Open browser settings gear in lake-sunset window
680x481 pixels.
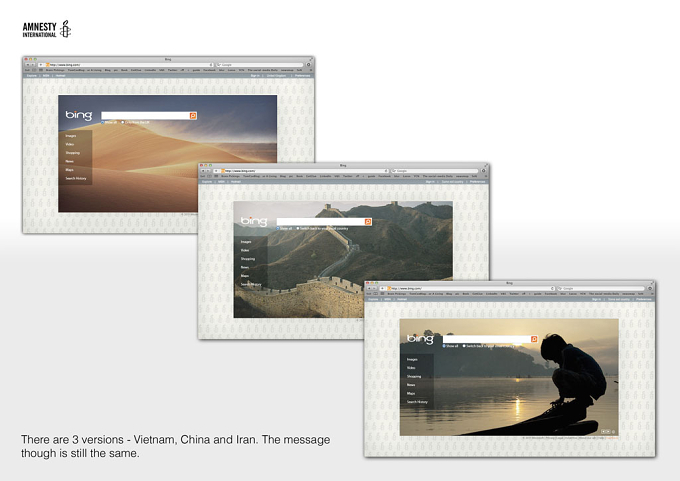point(650,288)
